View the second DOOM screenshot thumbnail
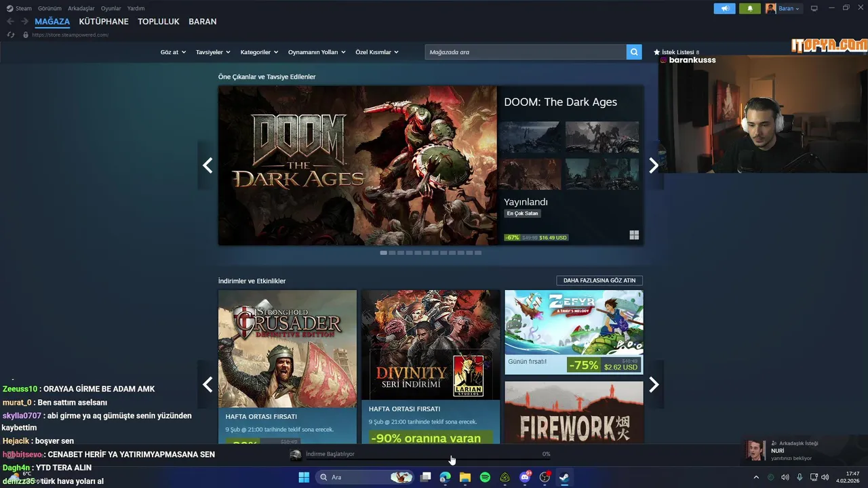 coord(602,138)
